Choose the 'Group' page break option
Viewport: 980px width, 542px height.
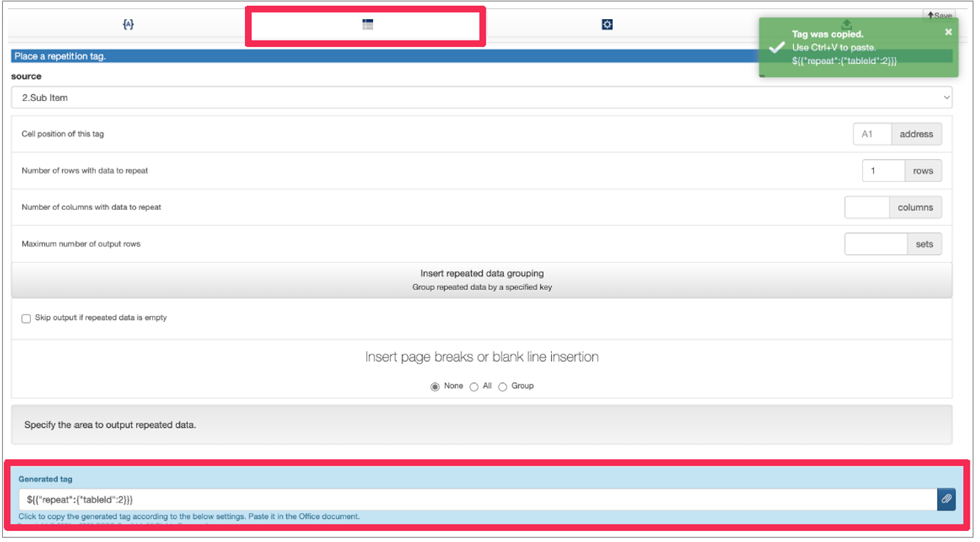(x=503, y=387)
